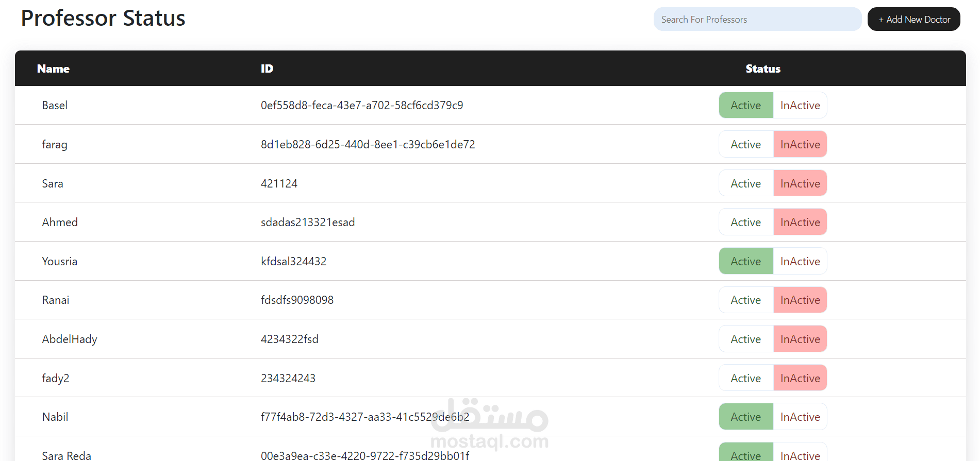Screen dimensions: 980x461
Task: Click the Status column header
Action: [x=763, y=69]
